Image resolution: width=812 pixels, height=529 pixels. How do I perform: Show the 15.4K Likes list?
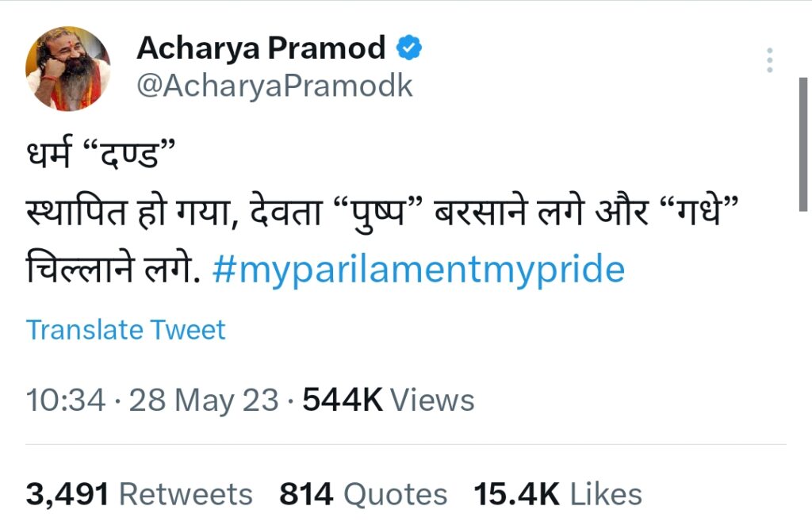pyautogui.click(x=557, y=494)
